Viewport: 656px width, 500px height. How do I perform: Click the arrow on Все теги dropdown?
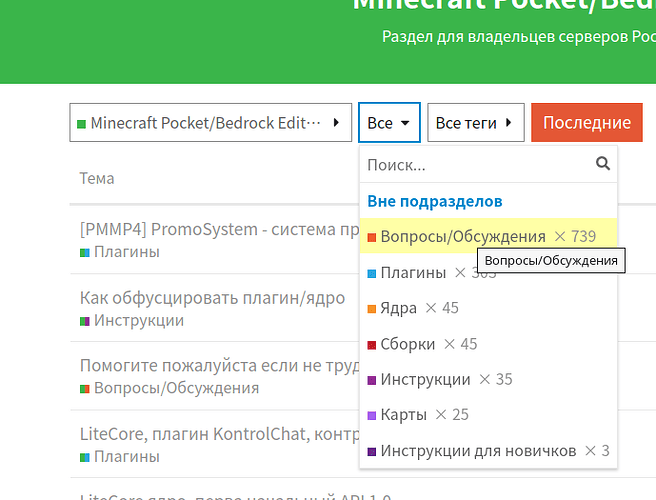coord(509,123)
